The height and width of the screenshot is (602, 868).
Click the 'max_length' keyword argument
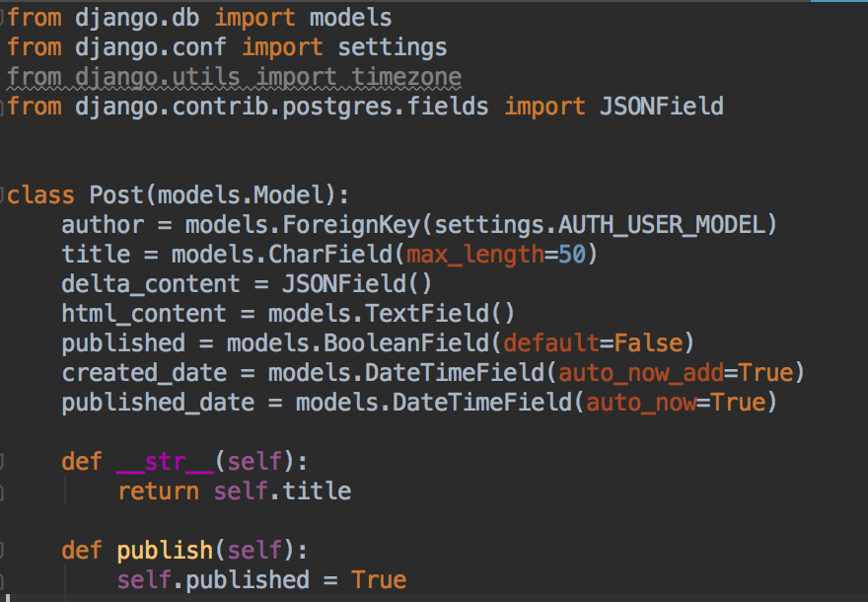(475, 255)
